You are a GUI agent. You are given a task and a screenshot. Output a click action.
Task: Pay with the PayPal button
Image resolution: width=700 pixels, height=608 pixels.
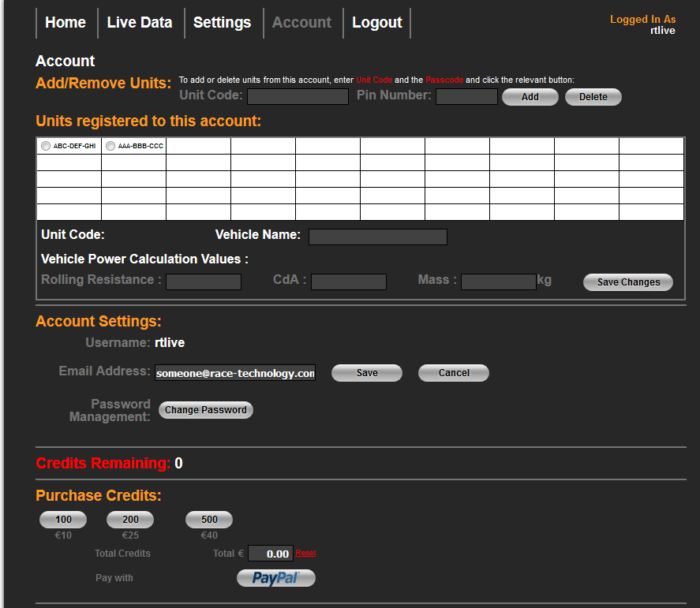tap(275, 578)
